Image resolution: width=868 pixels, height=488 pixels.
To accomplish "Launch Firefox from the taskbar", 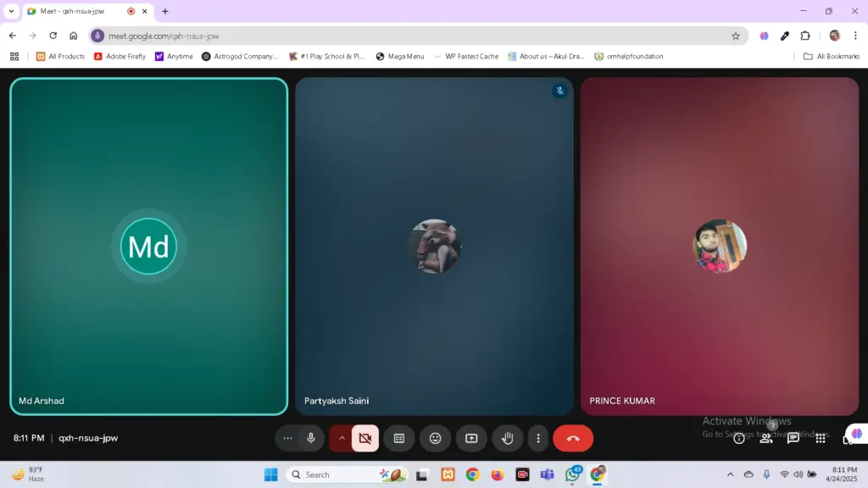I will click(497, 474).
